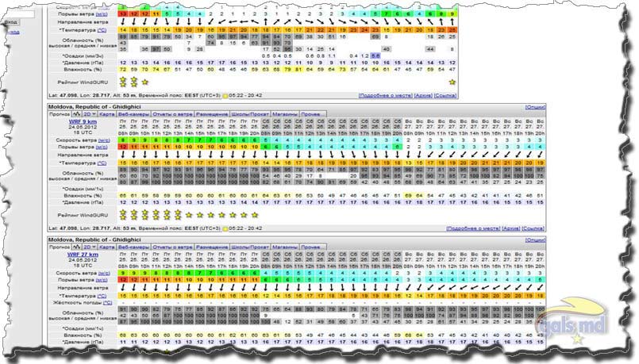Switch to Карта tab in WRF 27 km panel
The width and height of the screenshot is (639, 364).
[x=107, y=247]
